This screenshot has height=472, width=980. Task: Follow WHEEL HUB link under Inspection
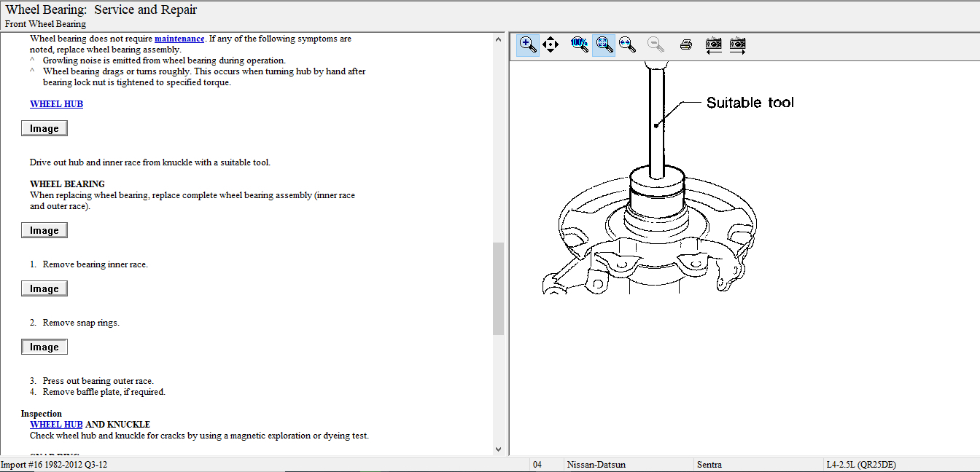coord(56,425)
